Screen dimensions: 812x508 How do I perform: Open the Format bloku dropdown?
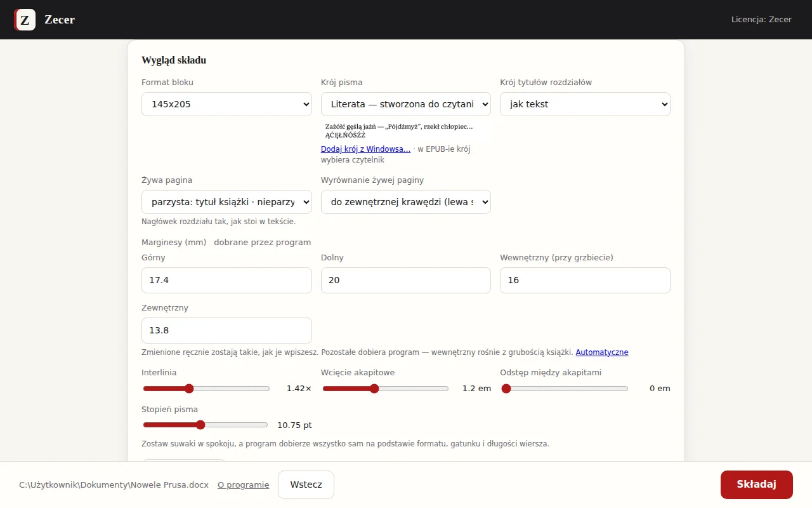click(x=226, y=104)
